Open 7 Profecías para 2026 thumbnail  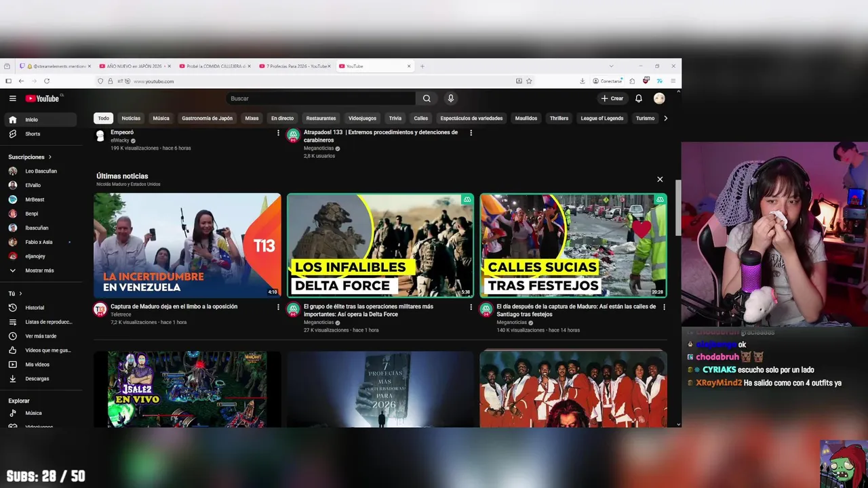(x=380, y=390)
